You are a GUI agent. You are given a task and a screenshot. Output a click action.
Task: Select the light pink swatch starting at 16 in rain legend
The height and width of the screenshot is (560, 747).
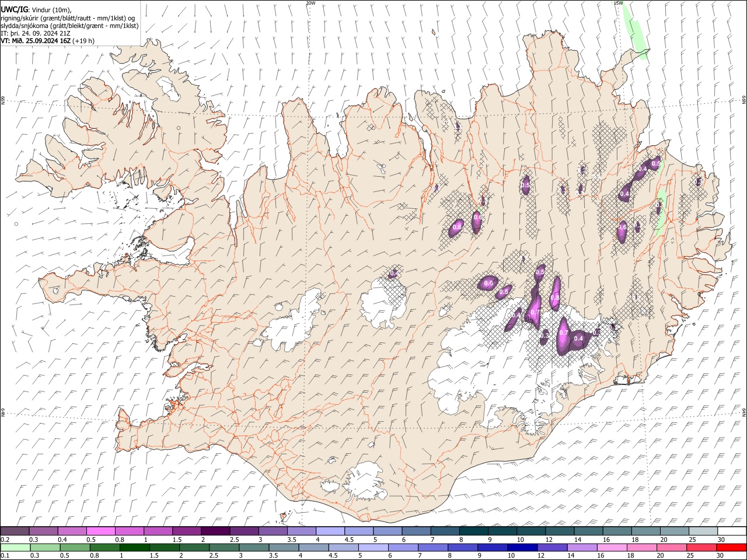613,548
